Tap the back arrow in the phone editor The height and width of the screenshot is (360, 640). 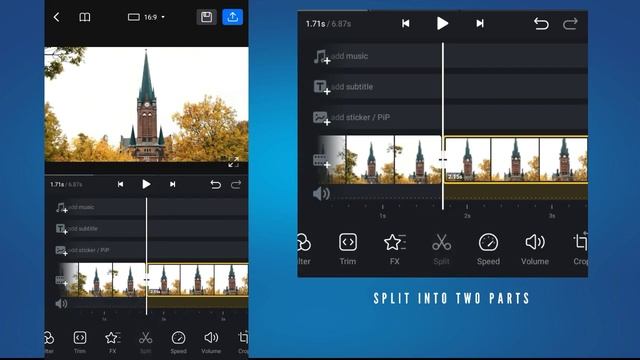(x=56, y=17)
